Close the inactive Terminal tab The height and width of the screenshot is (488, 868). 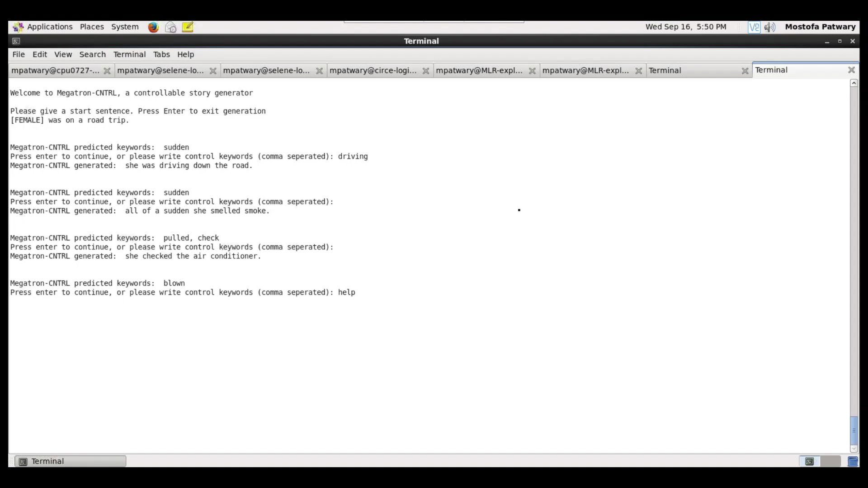745,71
